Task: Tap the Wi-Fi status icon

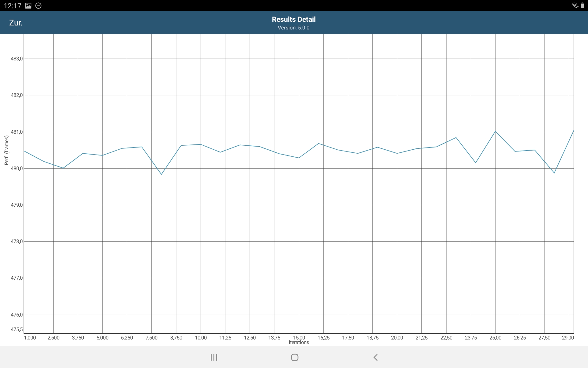Action: (575, 6)
